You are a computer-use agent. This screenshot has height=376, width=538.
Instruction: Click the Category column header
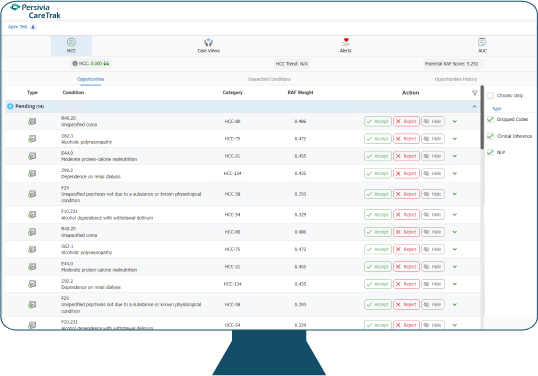(233, 93)
